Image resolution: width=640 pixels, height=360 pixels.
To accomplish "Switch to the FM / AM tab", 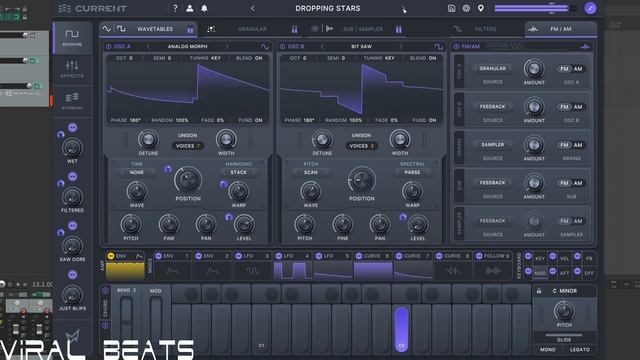I will coord(561,29).
